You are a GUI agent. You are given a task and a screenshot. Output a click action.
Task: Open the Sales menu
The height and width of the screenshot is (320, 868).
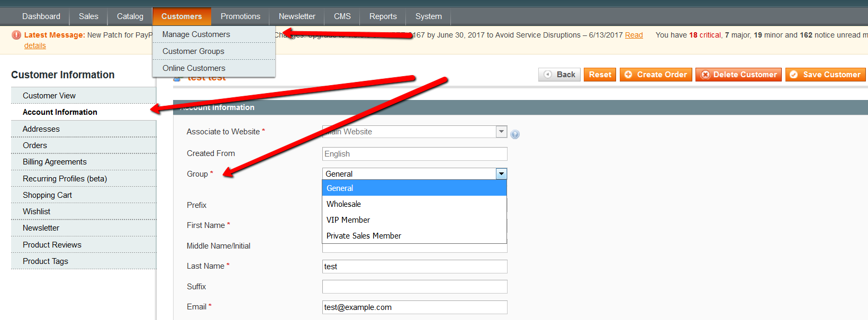tap(88, 16)
